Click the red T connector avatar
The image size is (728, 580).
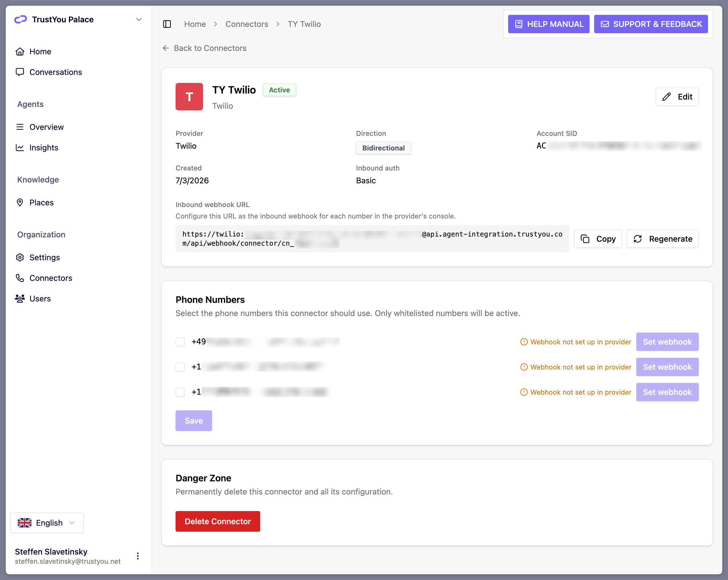[189, 97]
